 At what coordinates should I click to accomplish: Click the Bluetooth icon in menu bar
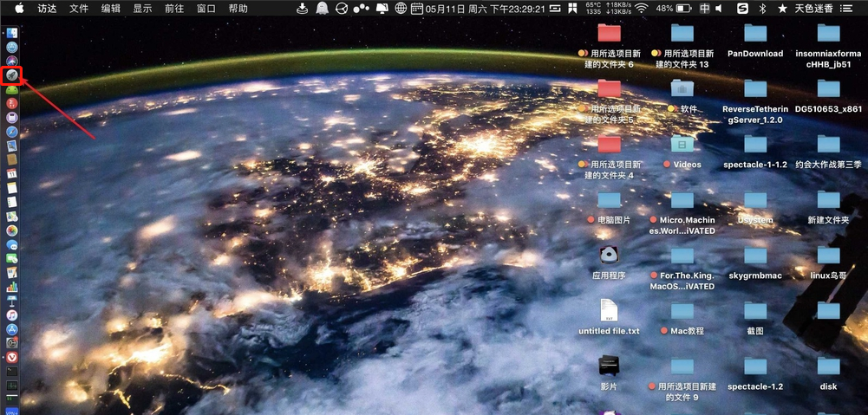point(763,9)
